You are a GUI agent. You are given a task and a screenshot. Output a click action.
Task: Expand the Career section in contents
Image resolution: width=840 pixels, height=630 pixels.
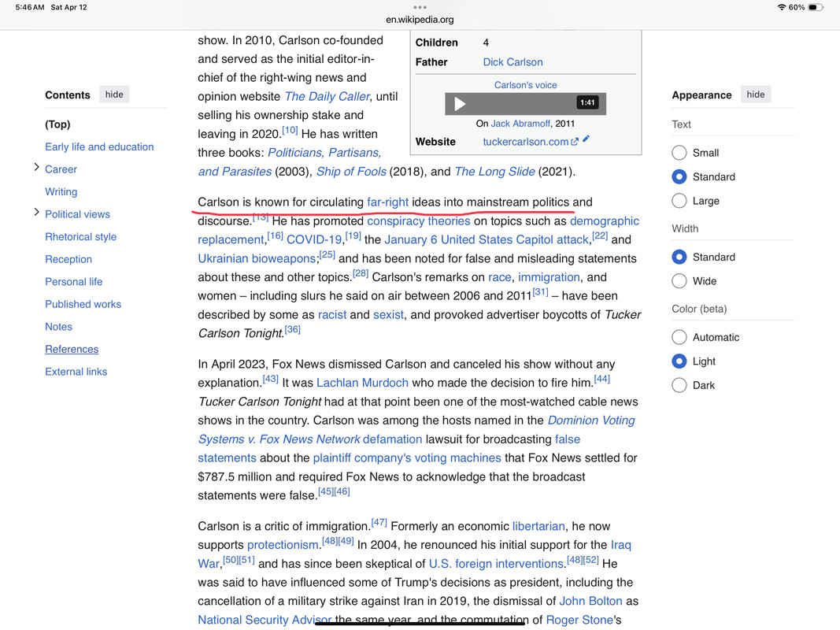point(36,168)
